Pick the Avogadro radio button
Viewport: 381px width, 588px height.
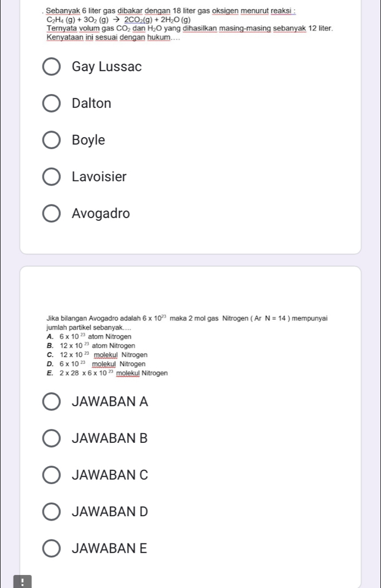[x=51, y=213]
